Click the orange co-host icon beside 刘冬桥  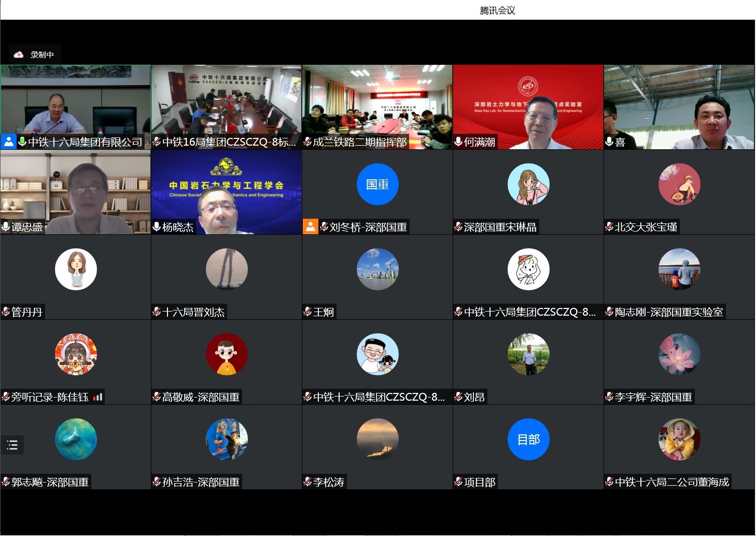coord(310,227)
